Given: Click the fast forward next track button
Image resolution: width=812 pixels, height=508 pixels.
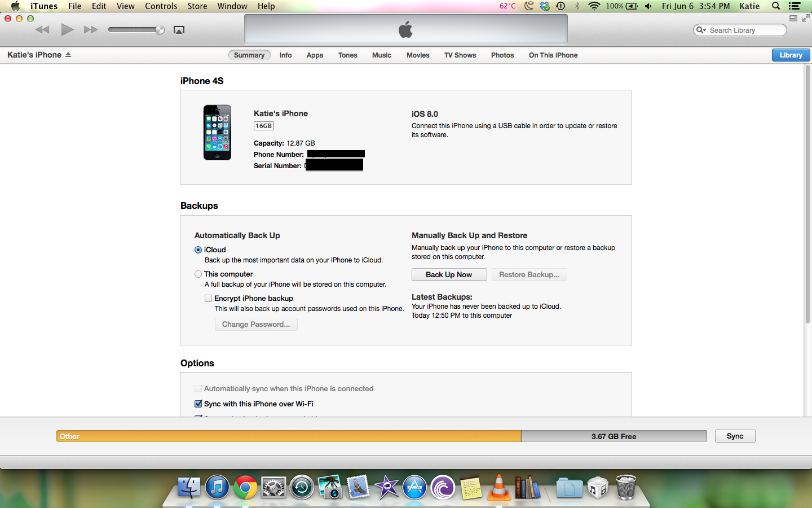Looking at the screenshot, I should point(91,30).
